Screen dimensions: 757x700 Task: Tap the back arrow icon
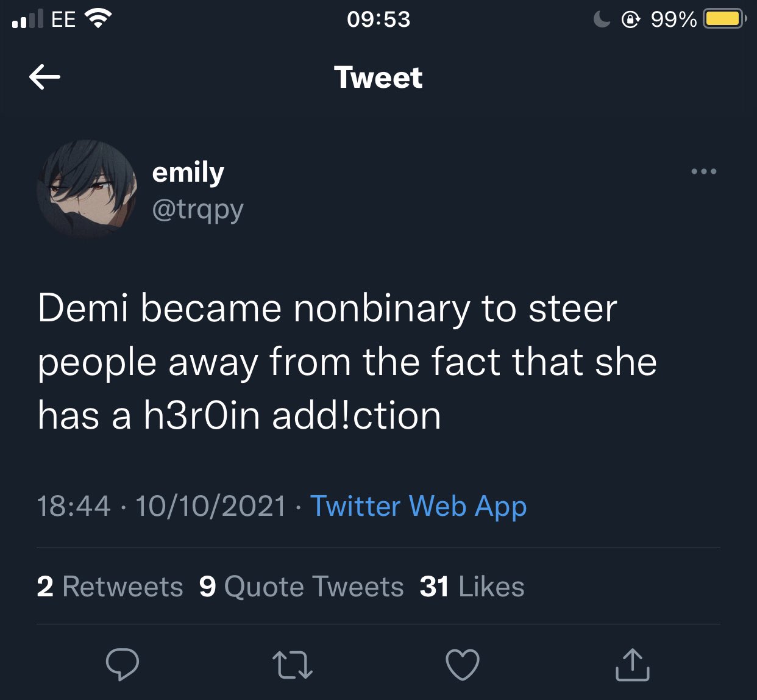[x=44, y=77]
